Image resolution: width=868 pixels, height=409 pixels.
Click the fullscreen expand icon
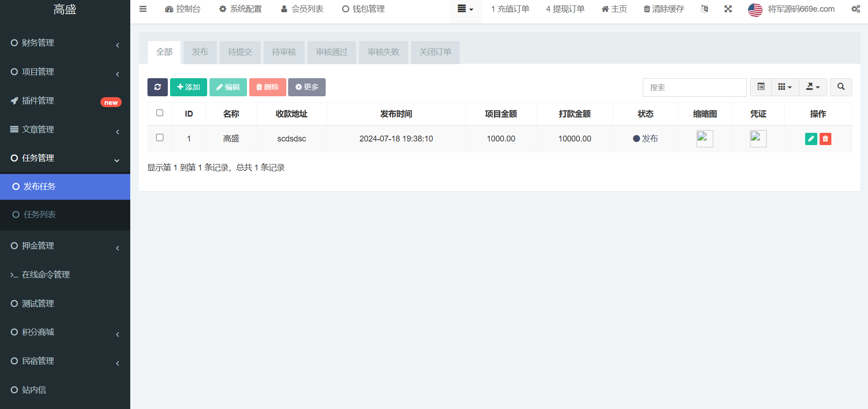728,9
